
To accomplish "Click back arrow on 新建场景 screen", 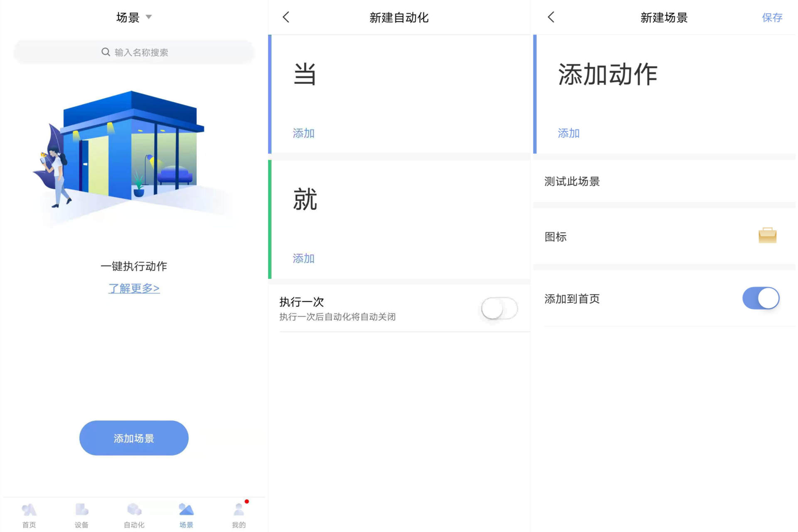I will 551,17.
